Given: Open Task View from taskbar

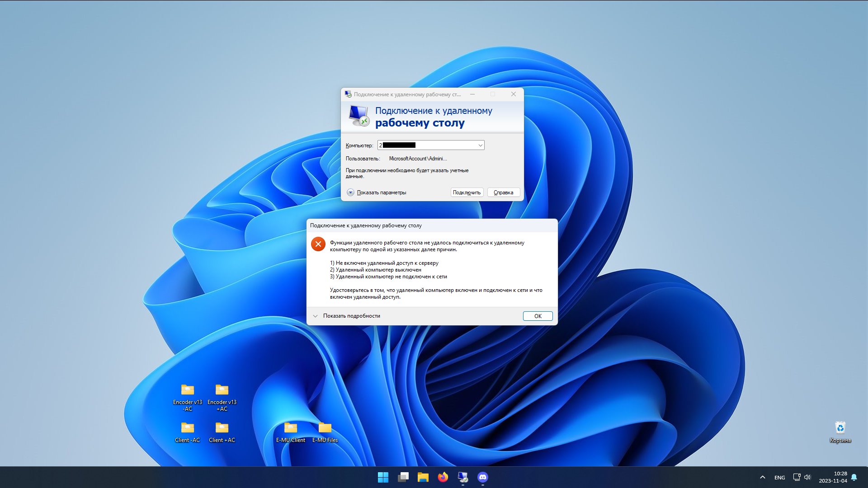Looking at the screenshot, I should pyautogui.click(x=403, y=477).
